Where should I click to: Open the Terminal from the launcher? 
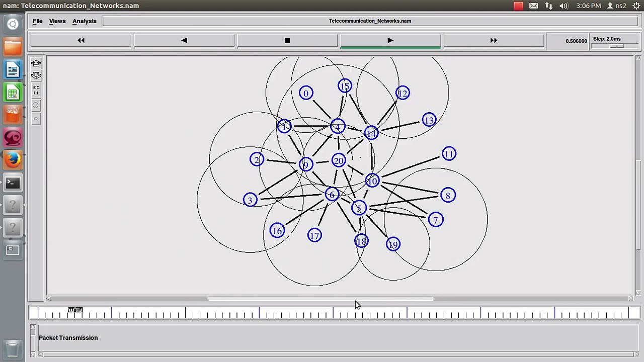13,183
